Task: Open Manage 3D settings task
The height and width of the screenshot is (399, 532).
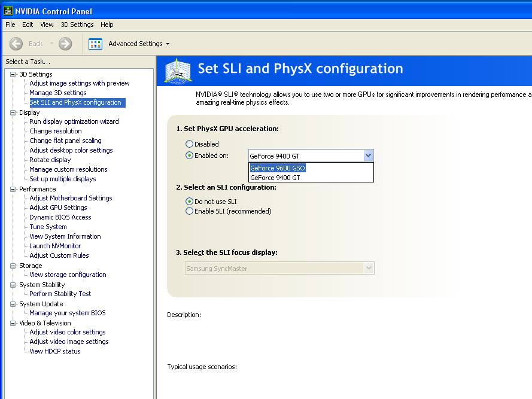Action: pyautogui.click(x=57, y=93)
